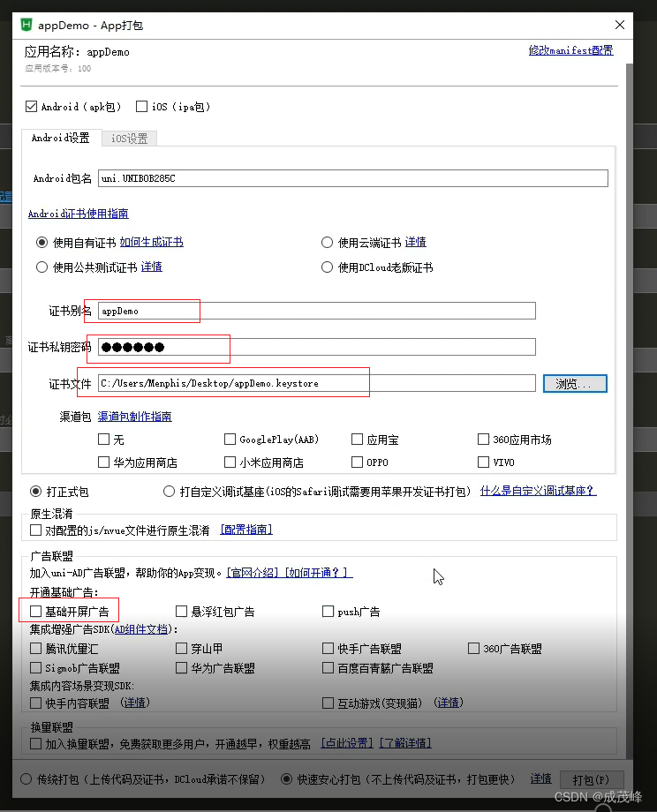
Task: Open the [点此设置] link
Action: (x=347, y=743)
